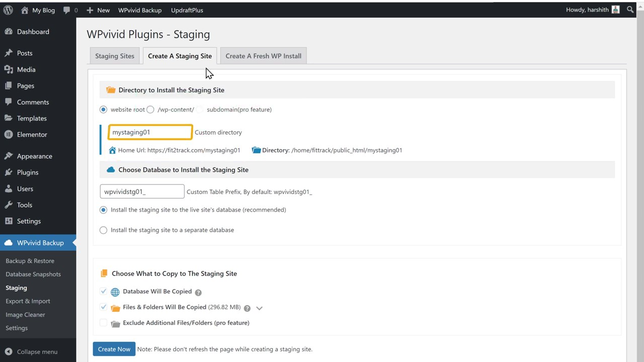The image size is (644, 362).
Task: Click the custom table prefix input field
Action: (142, 192)
